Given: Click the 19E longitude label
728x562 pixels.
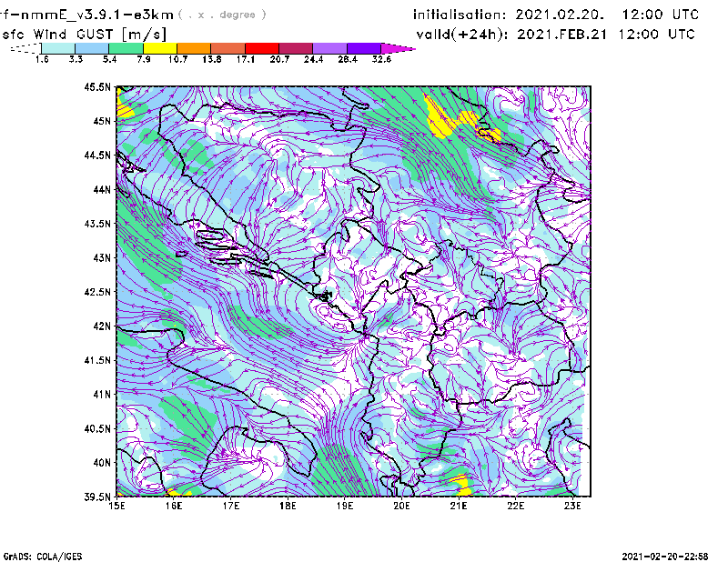Looking at the screenshot, I should [345, 506].
